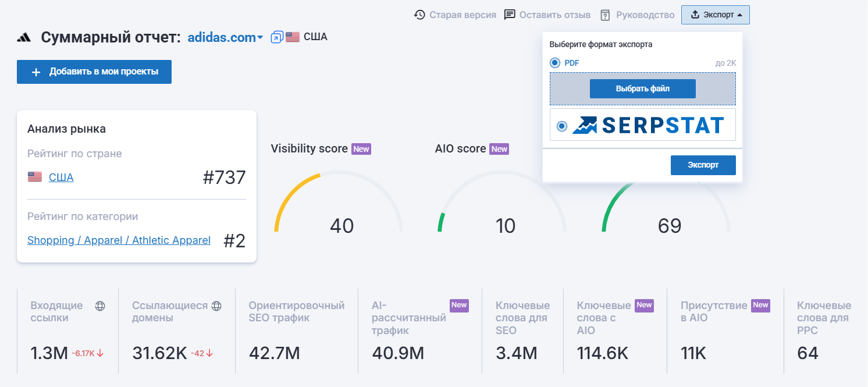
Task: Click the open-in-new-window icon beside adidas.com
Action: pos(277,37)
